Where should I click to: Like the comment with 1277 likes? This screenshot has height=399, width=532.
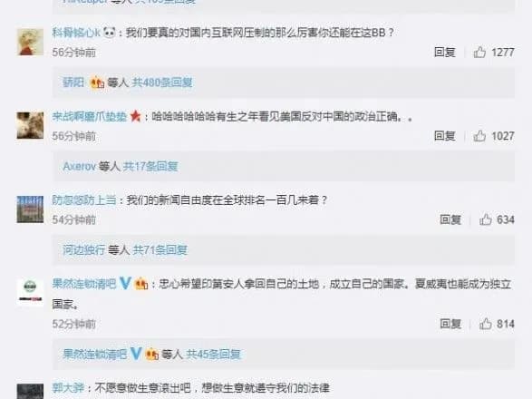pyautogui.click(x=479, y=52)
